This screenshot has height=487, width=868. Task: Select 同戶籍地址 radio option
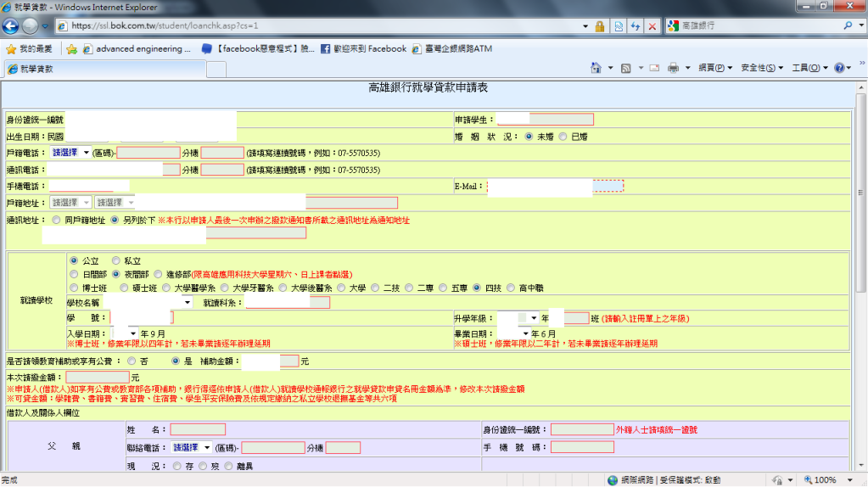pyautogui.click(x=57, y=221)
